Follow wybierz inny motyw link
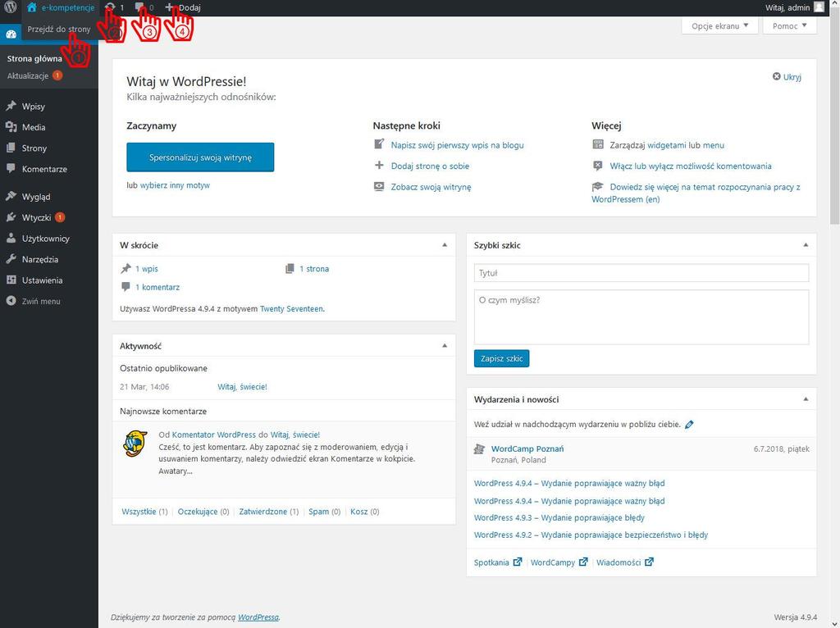 click(175, 185)
